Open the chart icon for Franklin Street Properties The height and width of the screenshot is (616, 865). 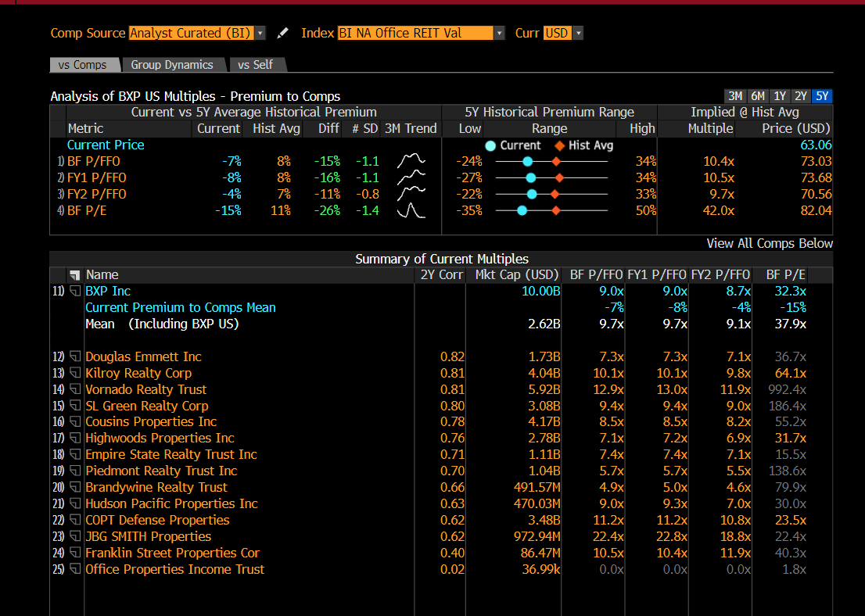[x=75, y=553]
